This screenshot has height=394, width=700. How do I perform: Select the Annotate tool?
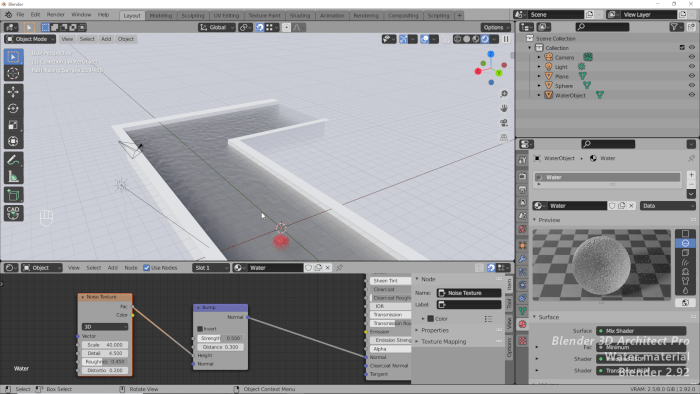click(13, 160)
